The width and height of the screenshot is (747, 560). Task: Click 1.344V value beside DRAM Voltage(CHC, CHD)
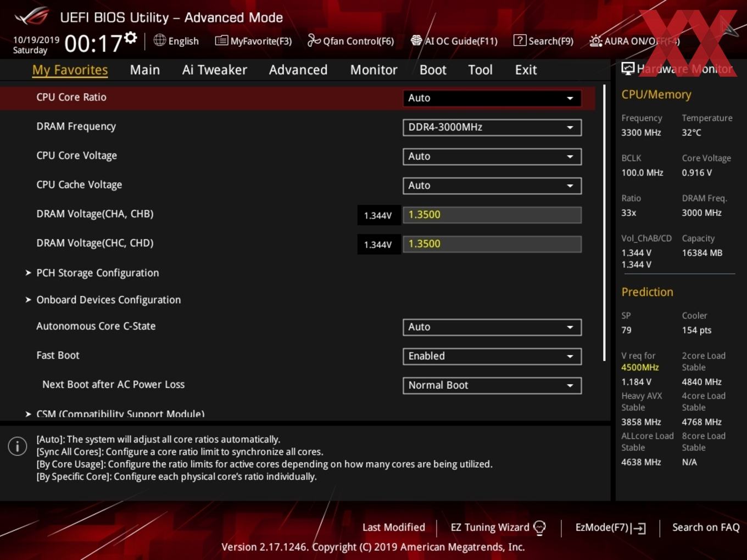point(378,244)
